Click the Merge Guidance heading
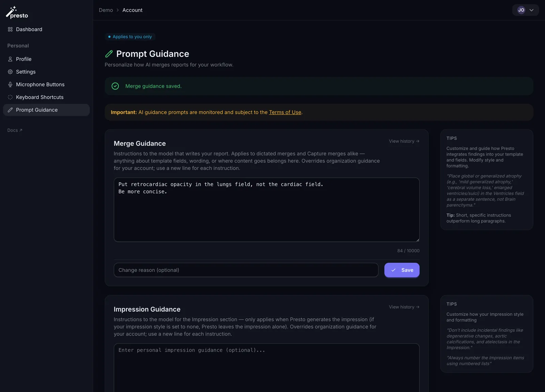The width and height of the screenshot is (545, 392). click(140, 144)
